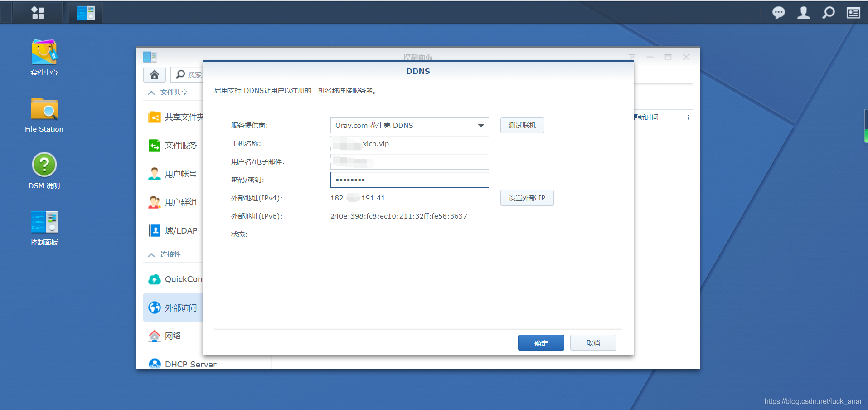Open the DSM main menu grid icon
The image size is (868, 410).
[38, 13]
